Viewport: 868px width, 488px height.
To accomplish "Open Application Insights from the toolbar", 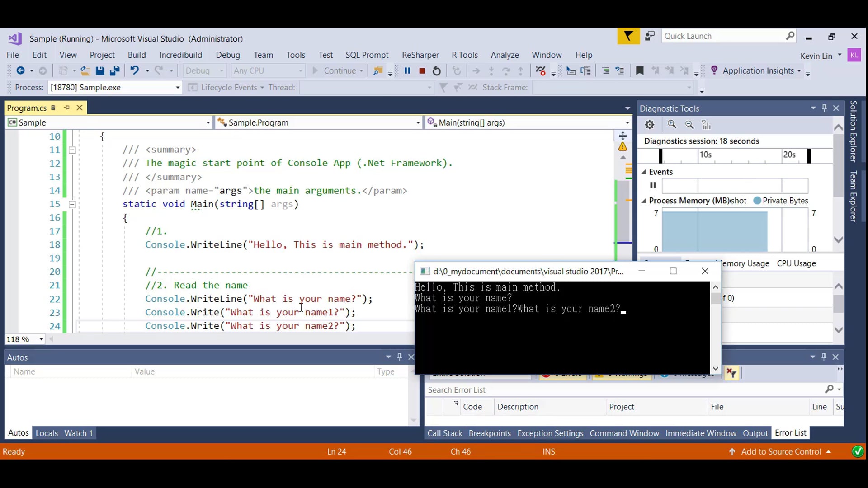I will click(758, 71).
